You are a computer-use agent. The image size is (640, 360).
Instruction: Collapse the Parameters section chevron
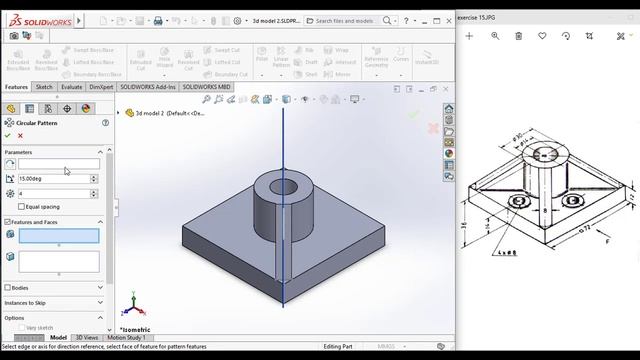point(100,152)
